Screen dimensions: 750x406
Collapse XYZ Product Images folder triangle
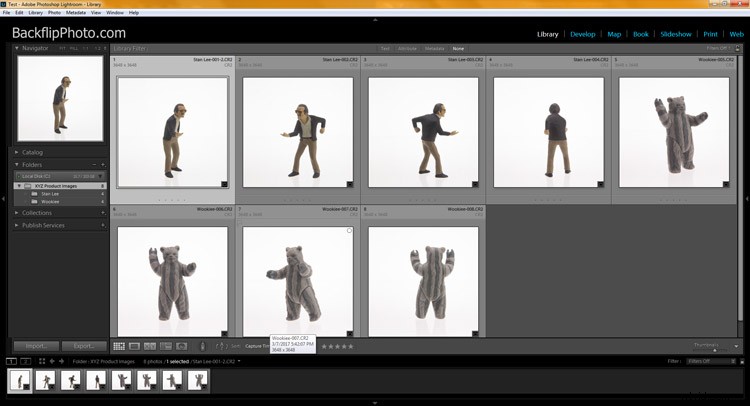19,186
